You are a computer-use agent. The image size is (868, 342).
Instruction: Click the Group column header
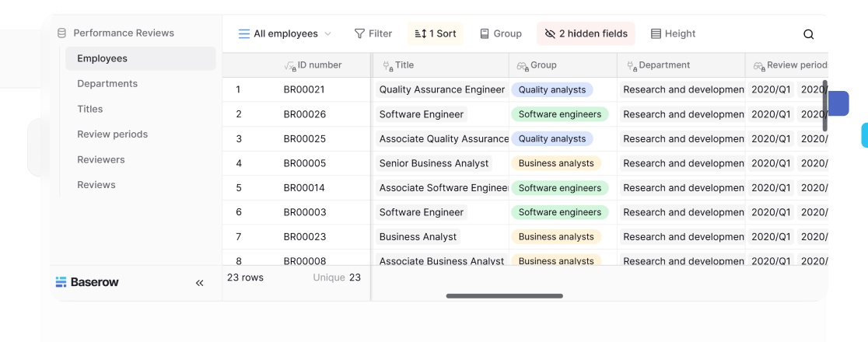pos(563,65)
